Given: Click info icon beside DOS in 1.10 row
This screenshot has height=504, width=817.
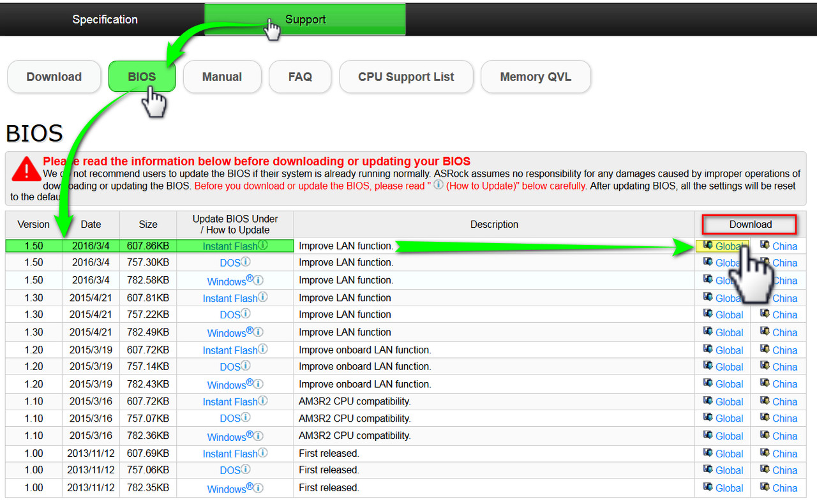Looking at the screenshot, I should coord(246,418).
